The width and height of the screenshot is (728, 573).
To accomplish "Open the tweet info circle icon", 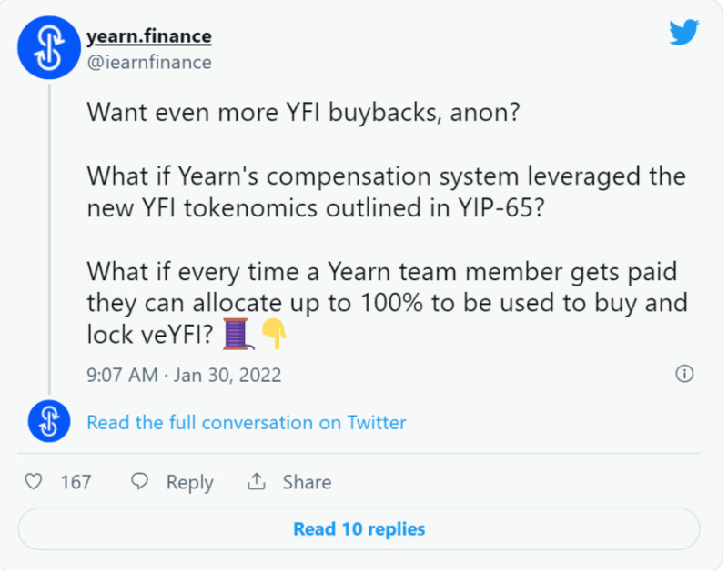I will (x=684, y=374).
